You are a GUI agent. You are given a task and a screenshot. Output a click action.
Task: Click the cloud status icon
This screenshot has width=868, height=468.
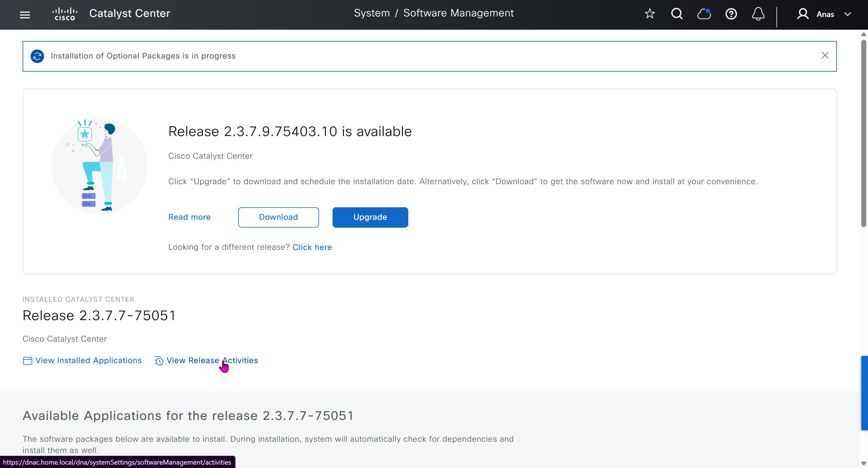click(704, 14)
